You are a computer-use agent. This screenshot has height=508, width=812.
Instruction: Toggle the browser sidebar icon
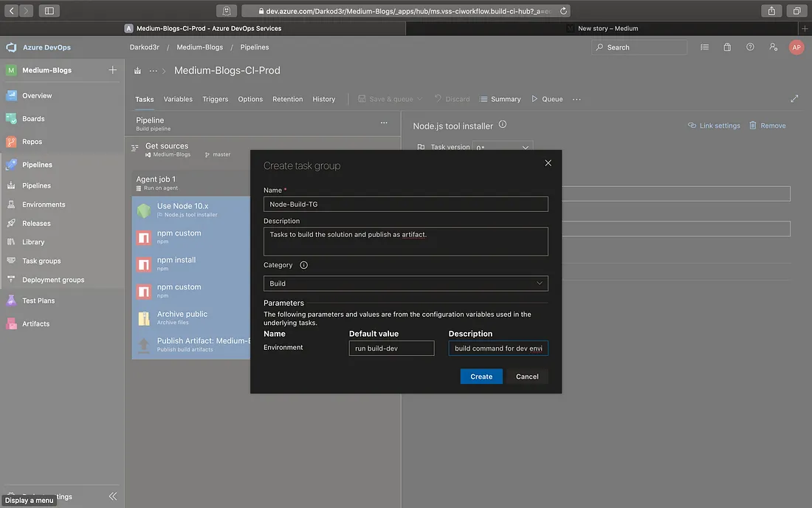[x=49, y=11]
